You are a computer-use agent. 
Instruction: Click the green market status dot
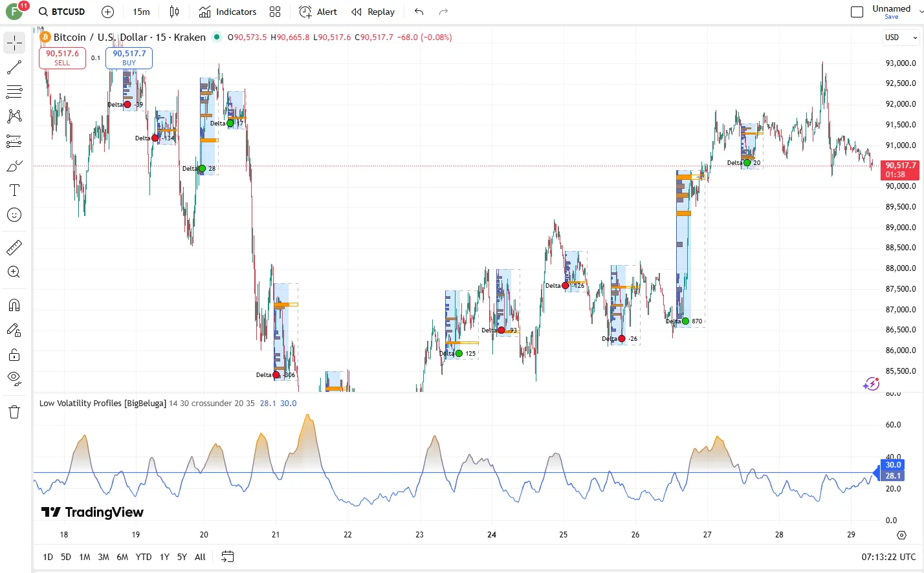[217, 37]
